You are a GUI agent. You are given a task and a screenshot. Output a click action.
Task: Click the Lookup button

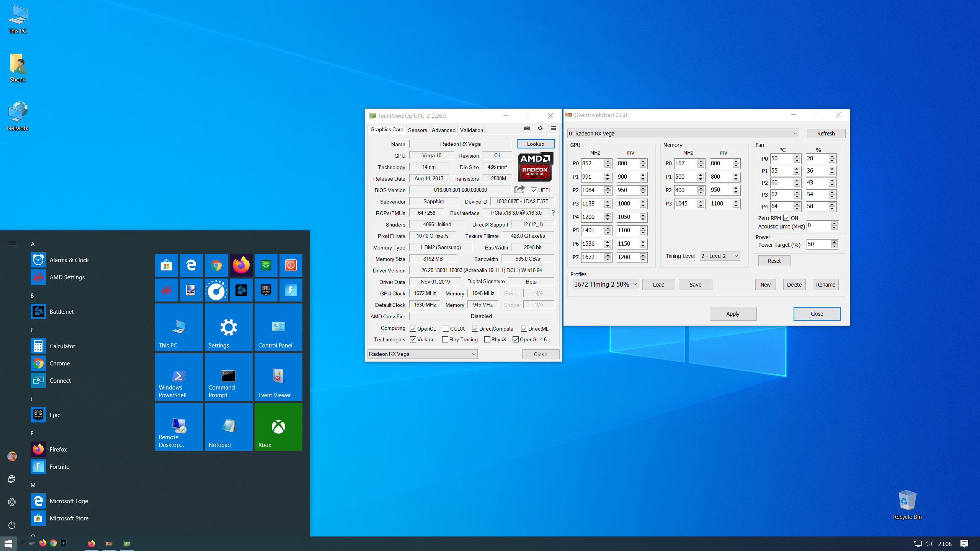(x=536, y=144)
